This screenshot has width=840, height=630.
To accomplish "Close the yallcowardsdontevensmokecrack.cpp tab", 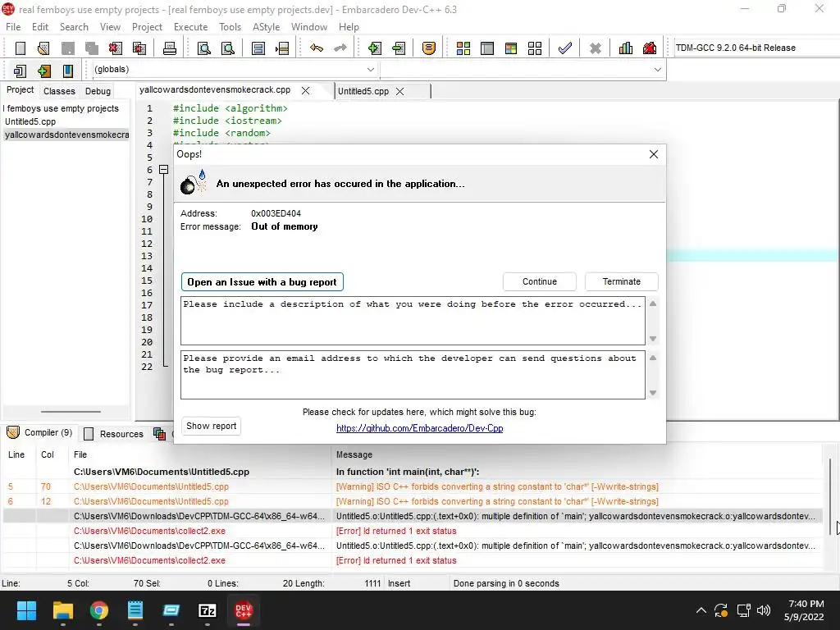I will coord(305,90).
